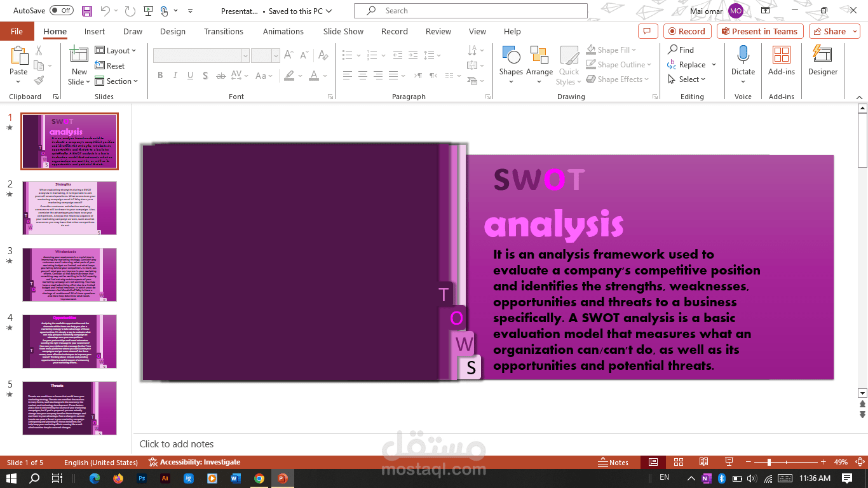Switch to the Slide Show tab
Image resolution: width=868 pixels, height=488 pixels.
(343, 31)
